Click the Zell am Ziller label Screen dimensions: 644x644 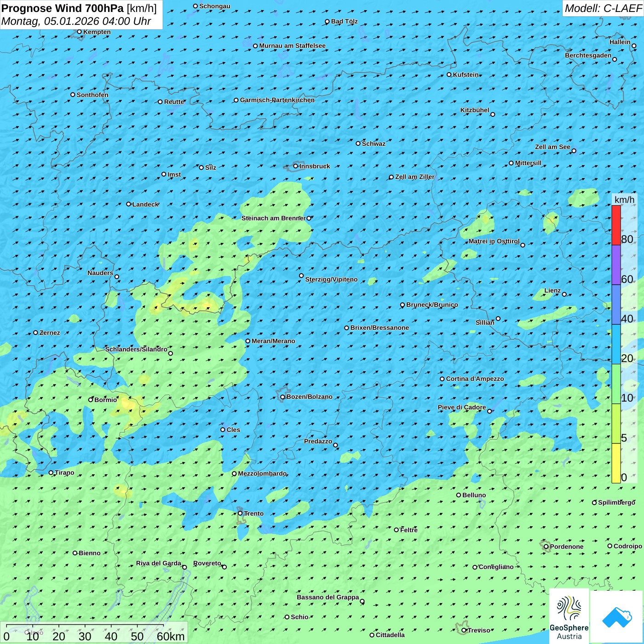point(415,177)
